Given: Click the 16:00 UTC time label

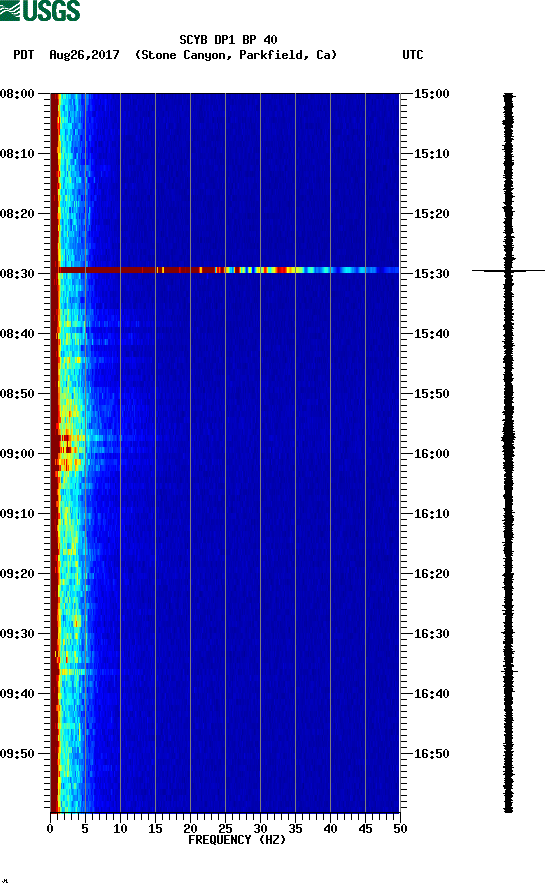Looking at the screenshot, I should 431,454.
